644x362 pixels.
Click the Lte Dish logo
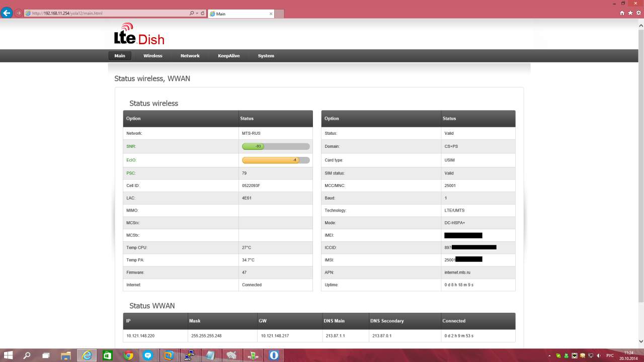pos(139,34)
